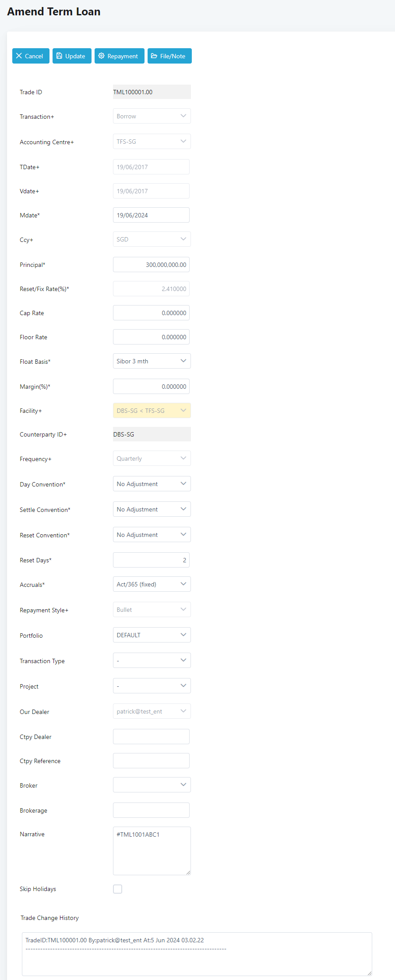The height and width of the screenshot is (980, 395).
Task: Expand the Project dropdown
Action: click(x=152, y=686)
